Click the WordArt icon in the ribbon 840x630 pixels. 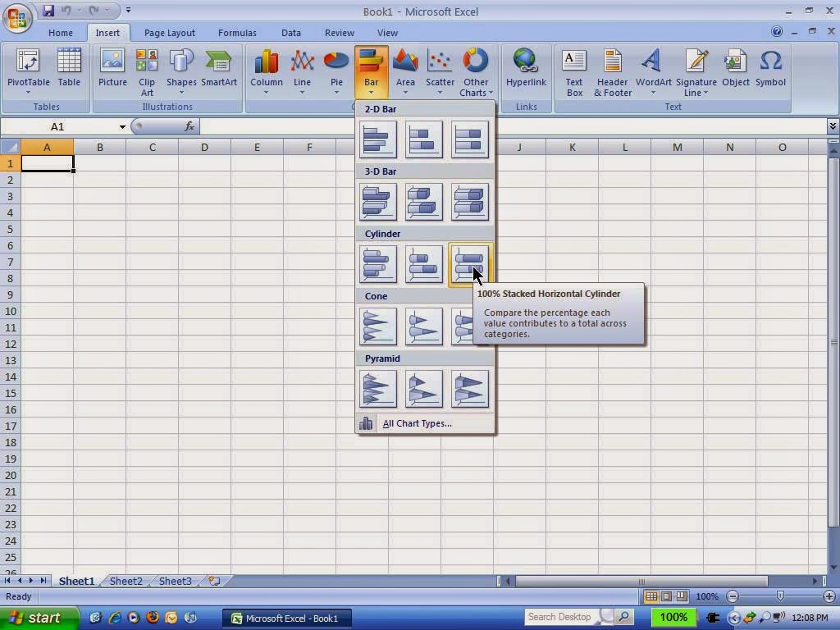pyautogui.click(x=653, y=72)
